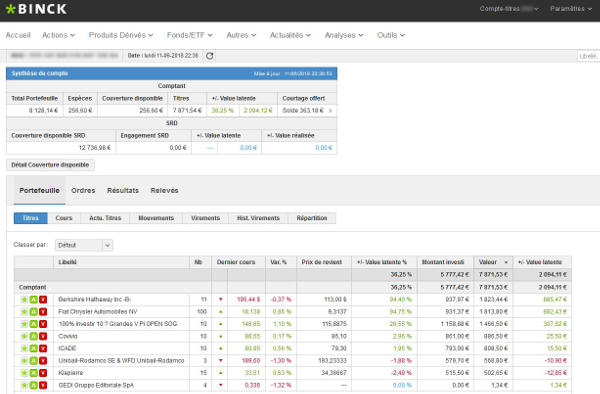Open the Hist. Virements sub-tab

pos(258,218)
